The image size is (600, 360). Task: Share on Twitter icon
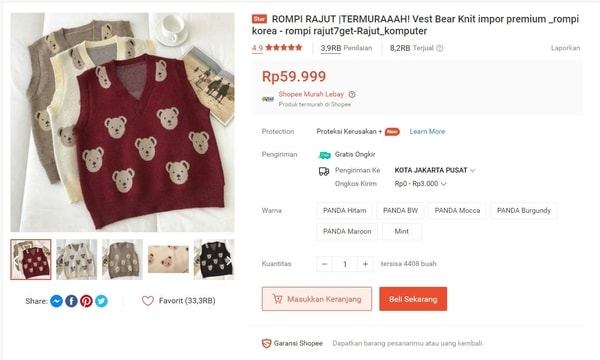pyautogui.click(x=101, y=301)
